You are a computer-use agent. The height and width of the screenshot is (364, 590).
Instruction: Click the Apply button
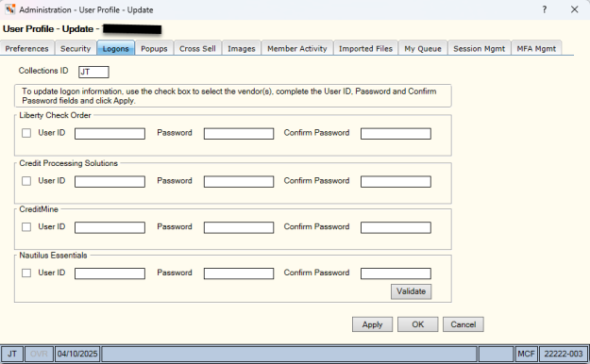tap(372, 324)
